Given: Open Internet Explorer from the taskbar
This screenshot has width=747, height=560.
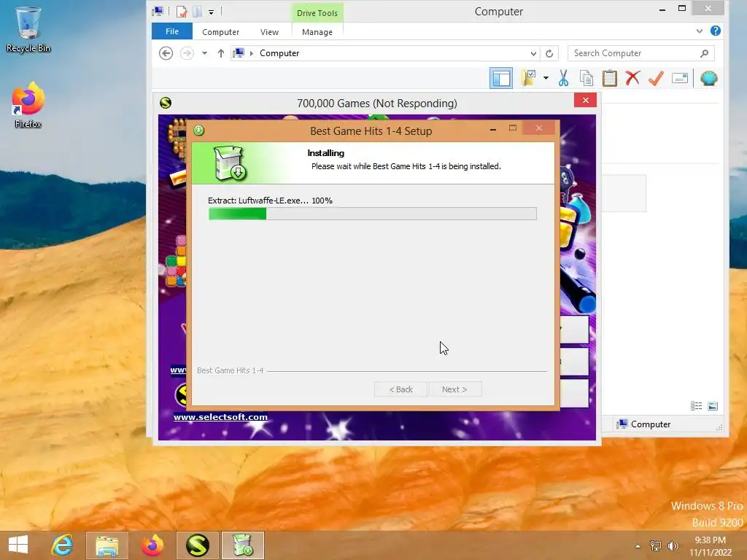Looking at the screenshot, I should pos(63,545).
